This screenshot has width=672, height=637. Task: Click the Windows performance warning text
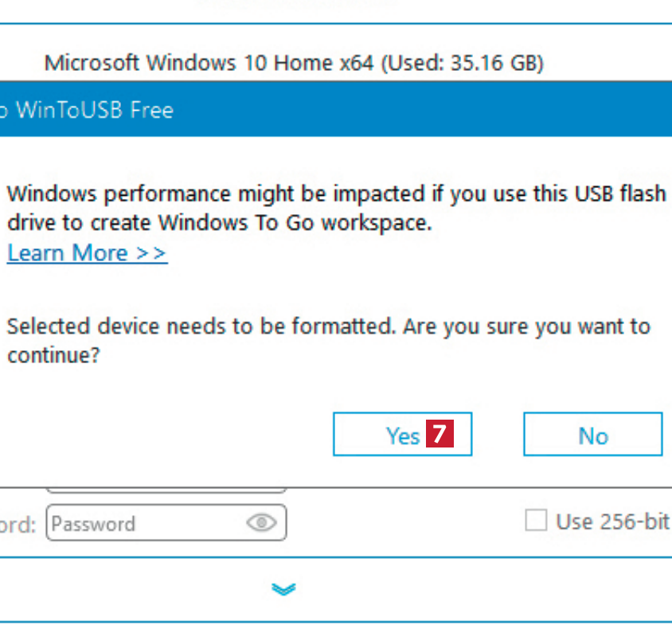(334, 194)
